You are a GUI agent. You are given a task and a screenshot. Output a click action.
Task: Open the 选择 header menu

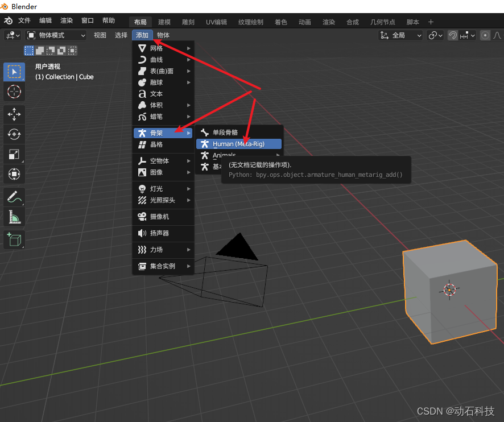tap(121, 35)
